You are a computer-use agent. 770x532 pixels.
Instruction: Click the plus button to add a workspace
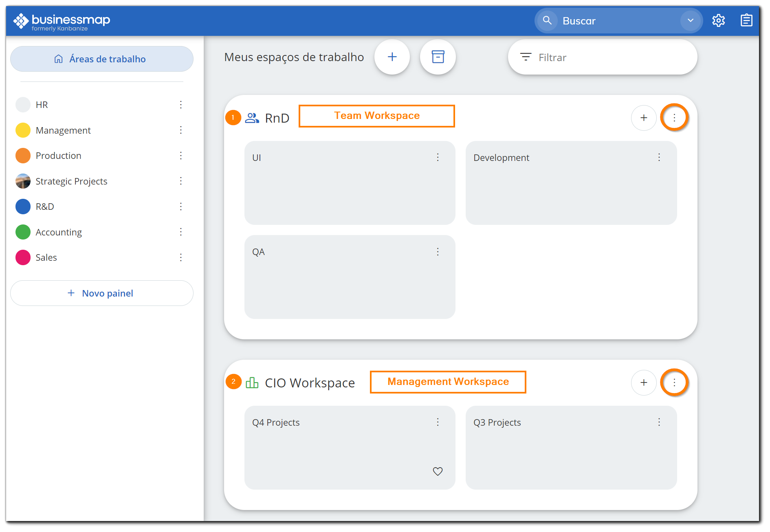[x=392, y=57]
